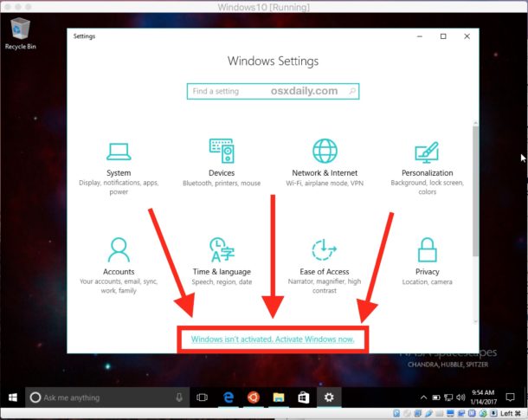Click the Find a setting search box
528x420 pixels.
[x=274, y=91]
